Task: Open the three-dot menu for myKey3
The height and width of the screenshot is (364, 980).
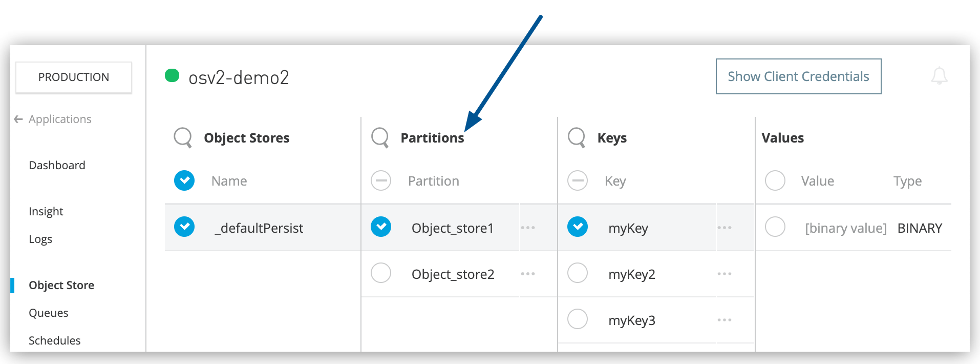Action: point(725,319)
